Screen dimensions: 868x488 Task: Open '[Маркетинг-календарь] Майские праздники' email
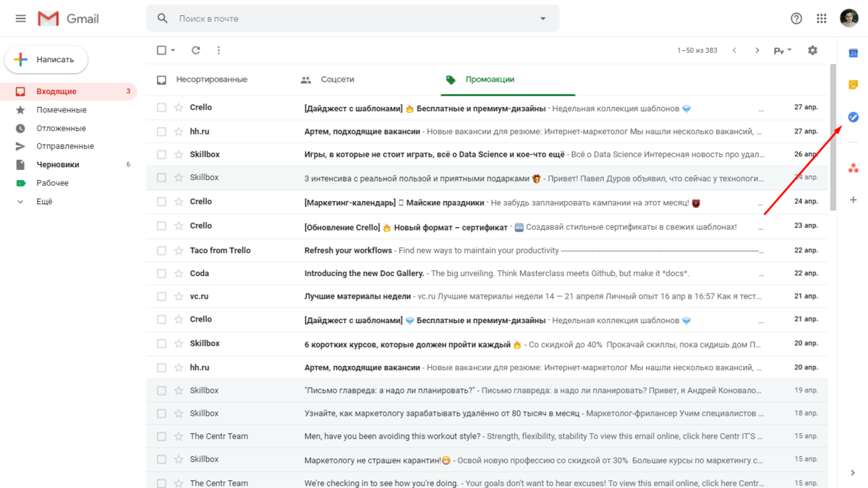[x=487, y=202]
